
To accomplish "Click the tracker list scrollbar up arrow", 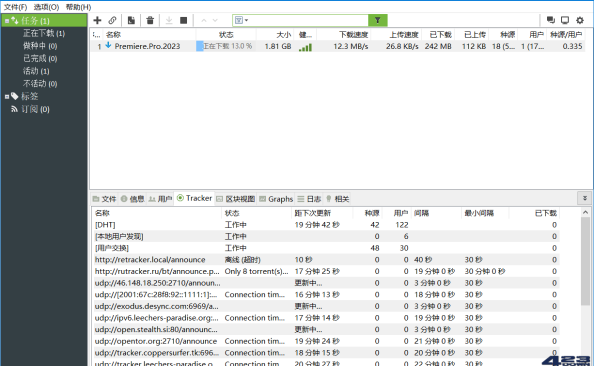I will [585, 212].
